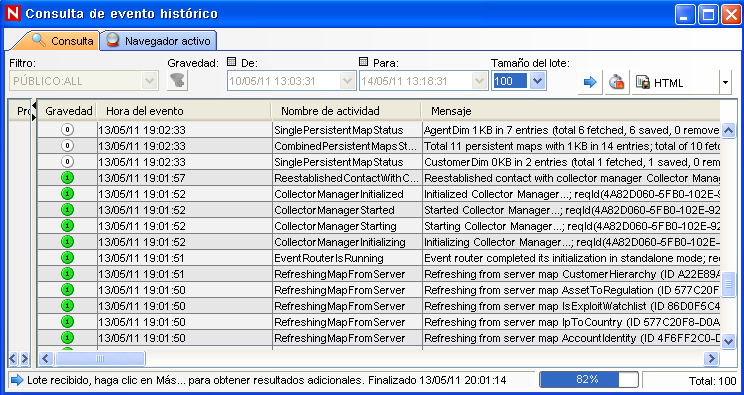Select the CollectorManagerStarted activity cell
744x395 pixels.
point(347,210)
